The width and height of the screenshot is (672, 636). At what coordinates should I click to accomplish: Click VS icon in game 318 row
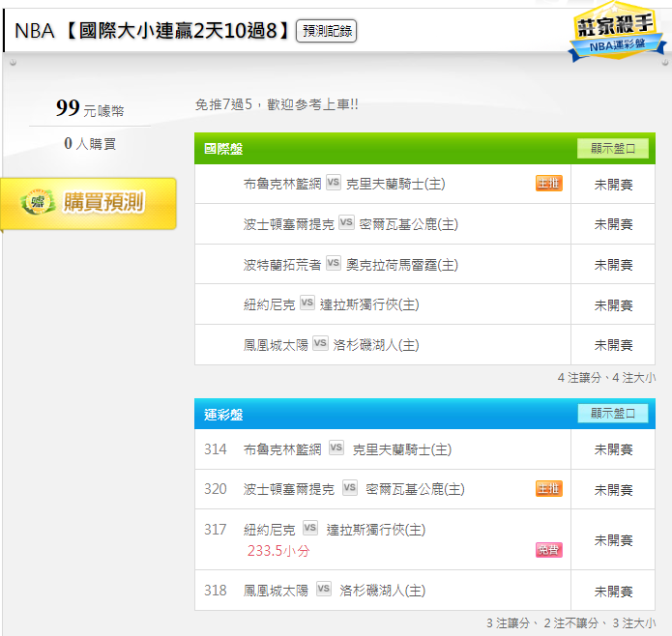(324, 589)
